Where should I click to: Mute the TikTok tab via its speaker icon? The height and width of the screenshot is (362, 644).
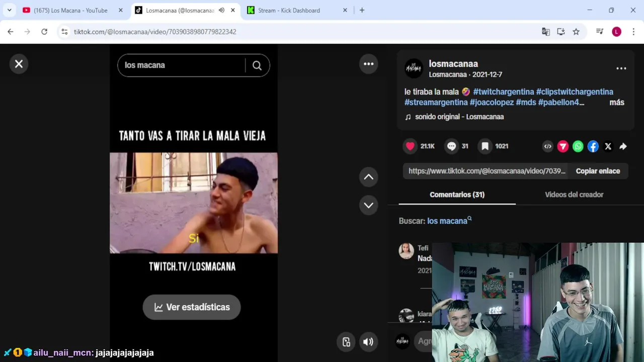[221, 10]
